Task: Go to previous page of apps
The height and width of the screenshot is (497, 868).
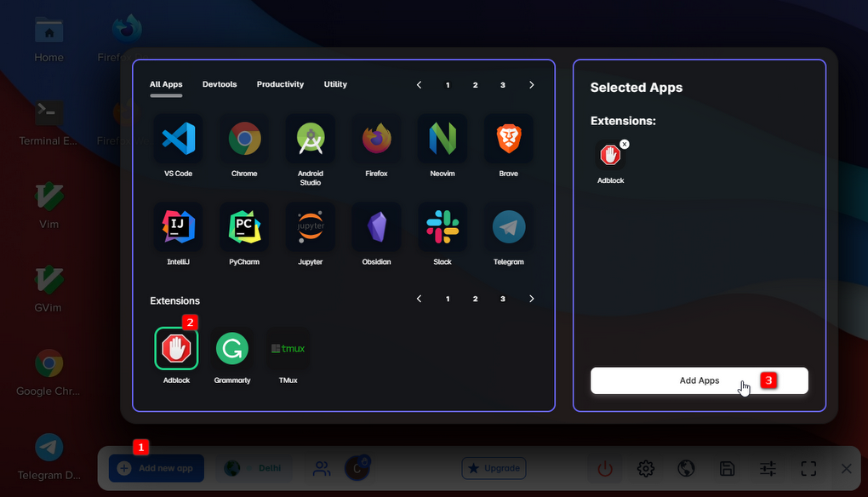Action: coord(419,85)
